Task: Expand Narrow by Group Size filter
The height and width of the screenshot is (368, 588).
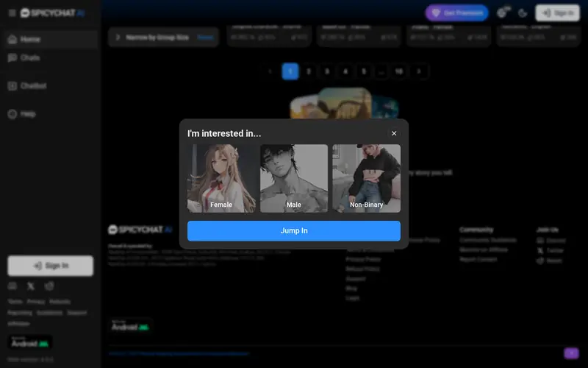Action: (163, 38)
